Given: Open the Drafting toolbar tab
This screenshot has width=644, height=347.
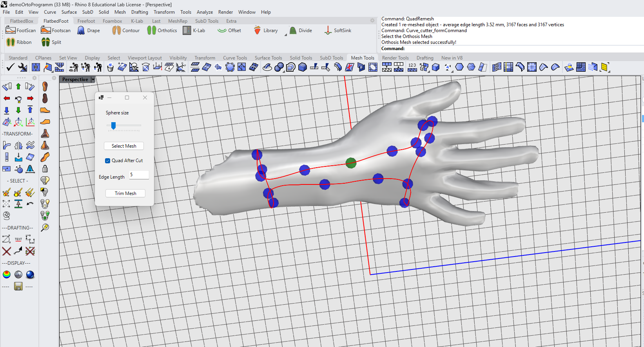Looking at the screenshot, I should coord(425,58).
